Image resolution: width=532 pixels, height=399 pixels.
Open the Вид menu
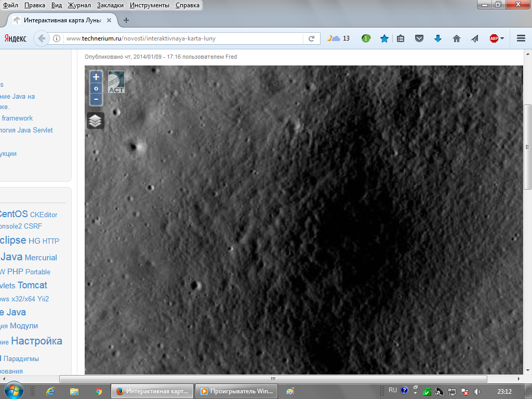point(57,5)
